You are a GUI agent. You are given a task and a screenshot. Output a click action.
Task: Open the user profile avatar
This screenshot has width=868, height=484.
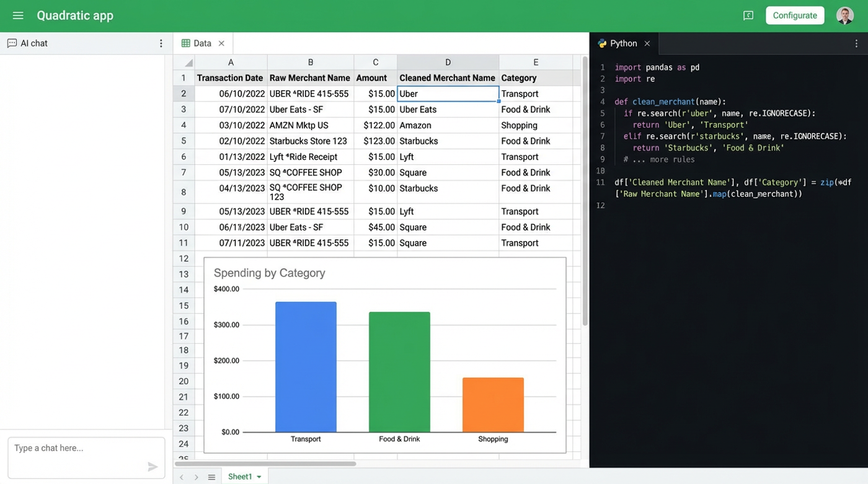coord(845,15)
